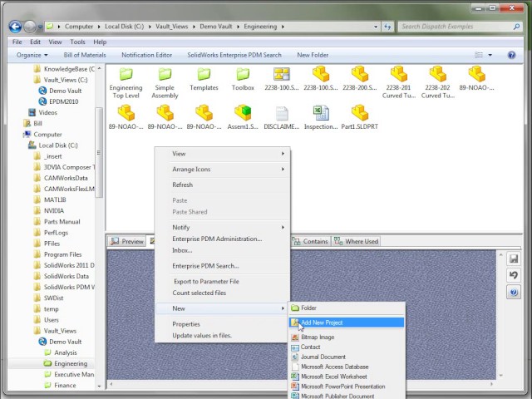
Task: Choose Microsoft Excel Worksheet from New submenu
Action: coord(347,377)
